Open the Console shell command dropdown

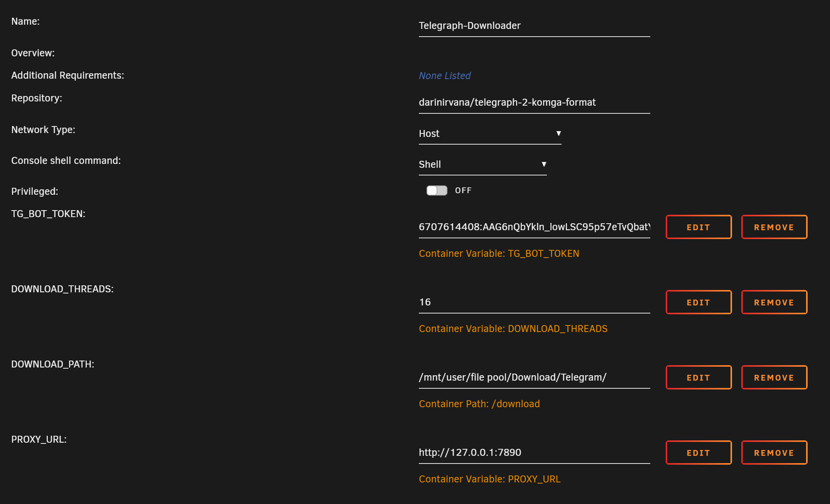pos(482,165)
